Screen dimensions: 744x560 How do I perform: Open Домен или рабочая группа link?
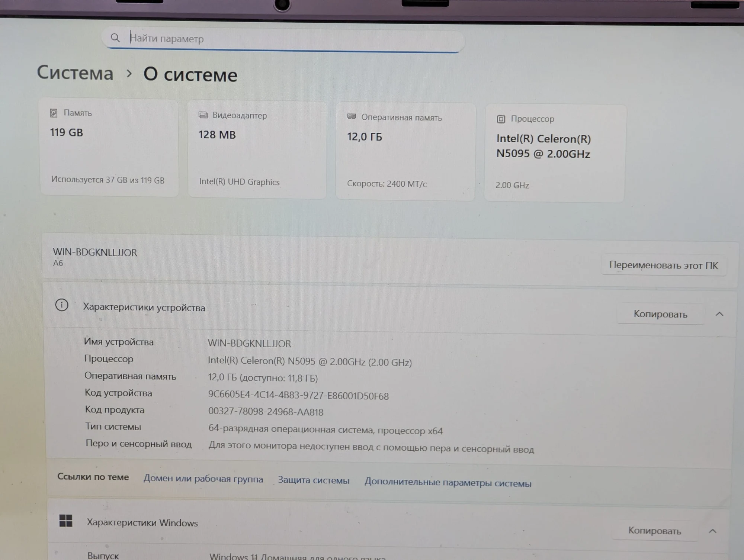pos(203,479)
